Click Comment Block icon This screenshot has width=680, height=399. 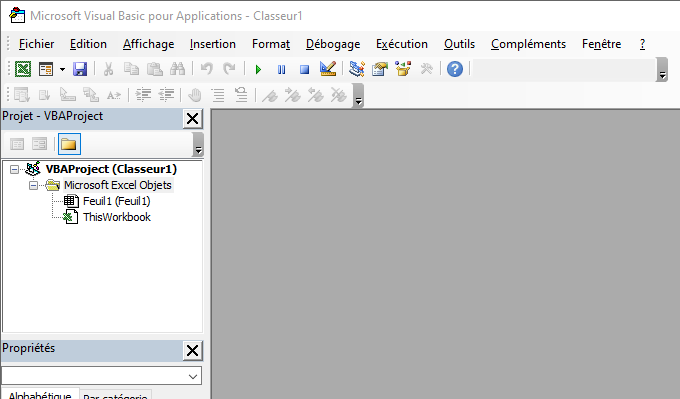tap(218, 95)
